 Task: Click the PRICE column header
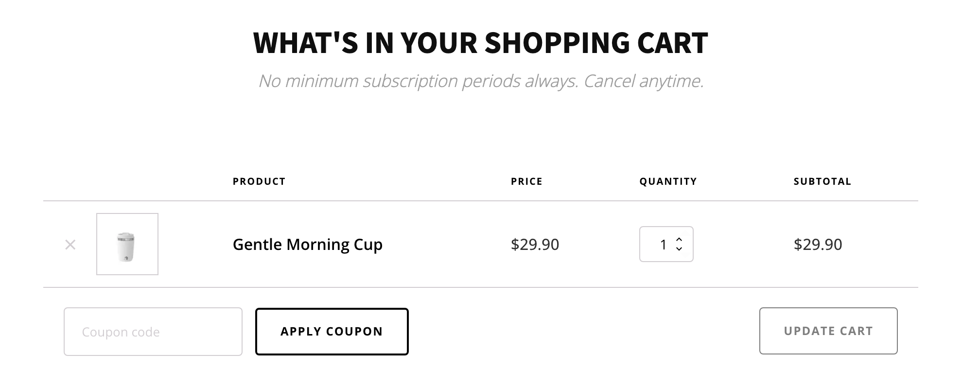(x=526, y=181)
